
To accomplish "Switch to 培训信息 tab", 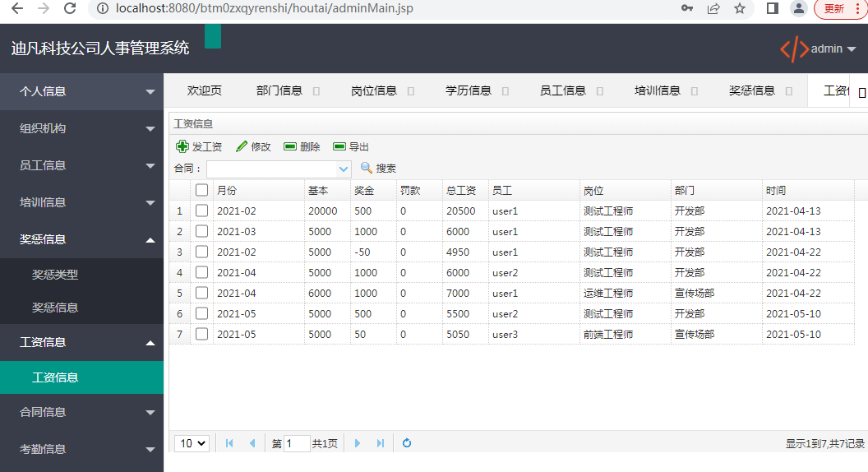I will pos(657,90).
